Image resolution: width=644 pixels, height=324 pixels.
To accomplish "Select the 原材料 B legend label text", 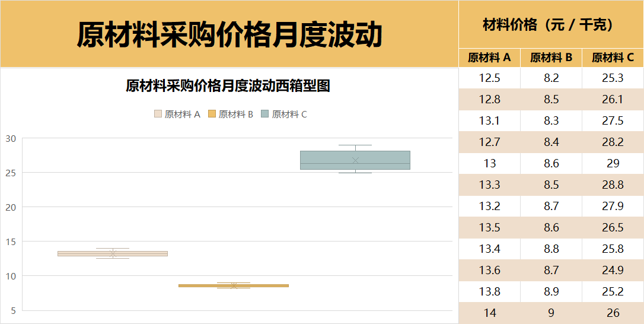I will tap(236, 115).
